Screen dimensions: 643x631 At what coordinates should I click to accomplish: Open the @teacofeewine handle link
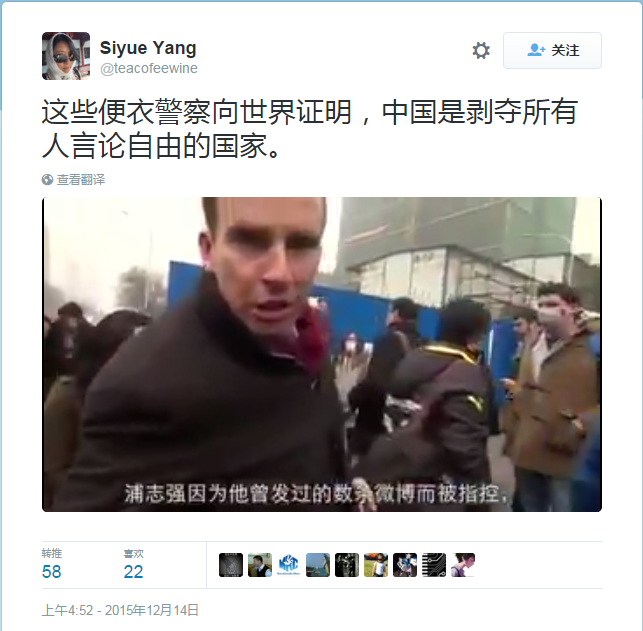tap(149, 68)
